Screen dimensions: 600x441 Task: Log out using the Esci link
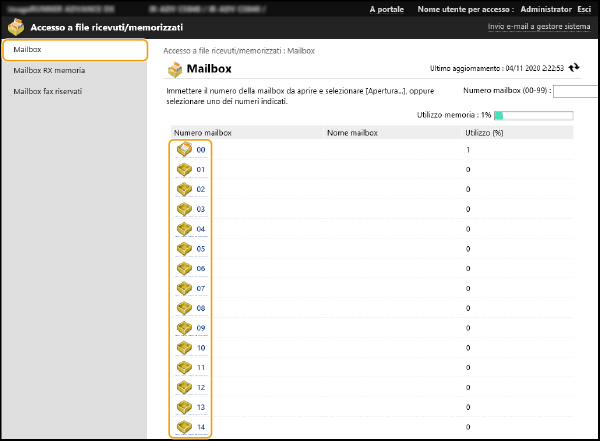584,9
